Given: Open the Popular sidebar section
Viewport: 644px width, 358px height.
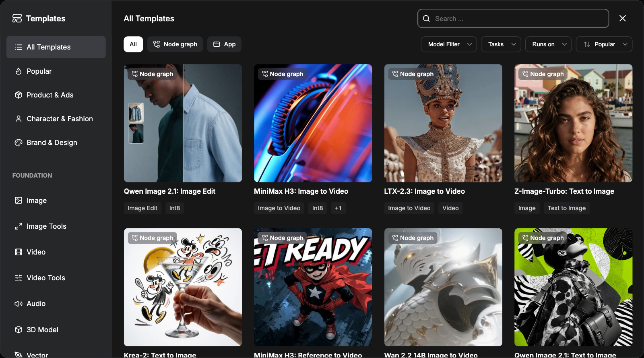Looking at the screenshot, I should pyautogui.click(x=56, y=71).
